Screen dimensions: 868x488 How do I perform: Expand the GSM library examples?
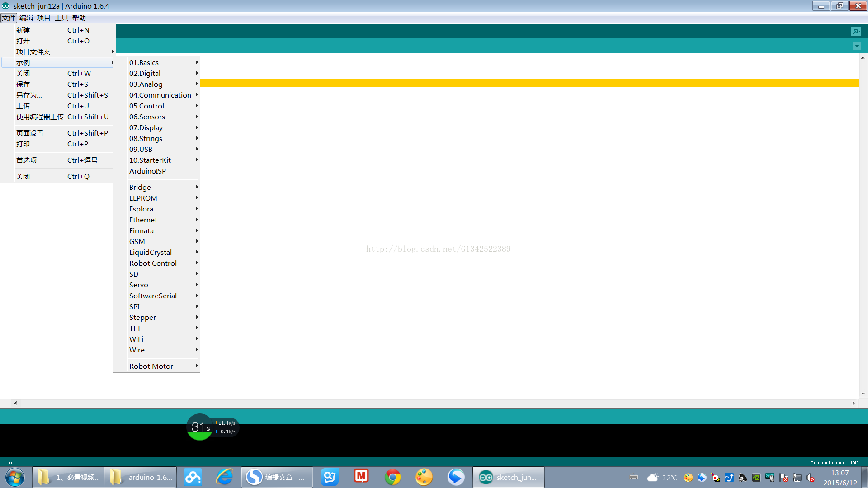click(x=156, y=241)
